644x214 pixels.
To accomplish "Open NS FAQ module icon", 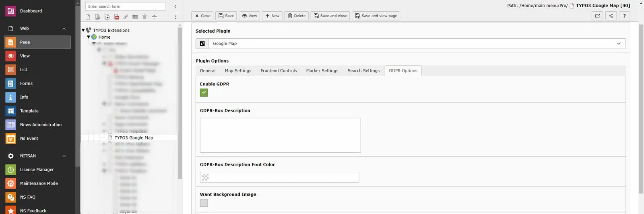I will point(10,197).
